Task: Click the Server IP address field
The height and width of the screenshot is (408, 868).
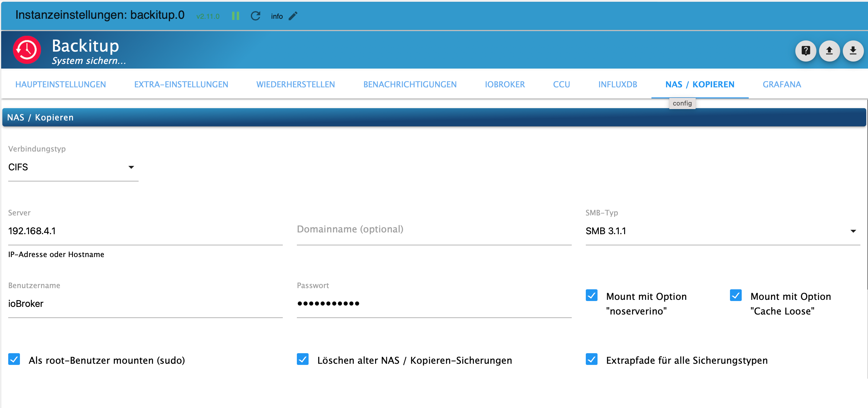Action: click(145, 231)
